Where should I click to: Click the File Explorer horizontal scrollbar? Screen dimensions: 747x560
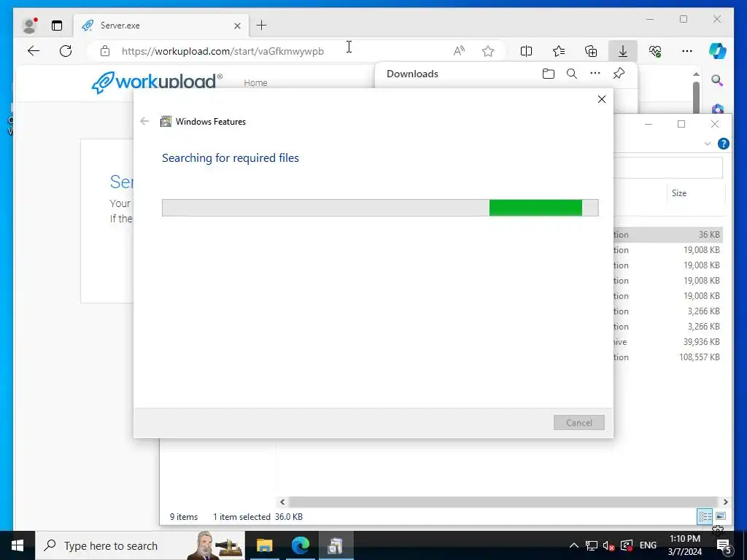(503, 502)
